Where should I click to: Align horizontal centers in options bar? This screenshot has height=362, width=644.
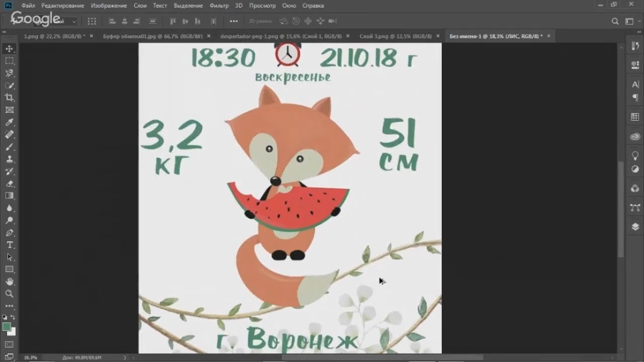pos(124,21)
